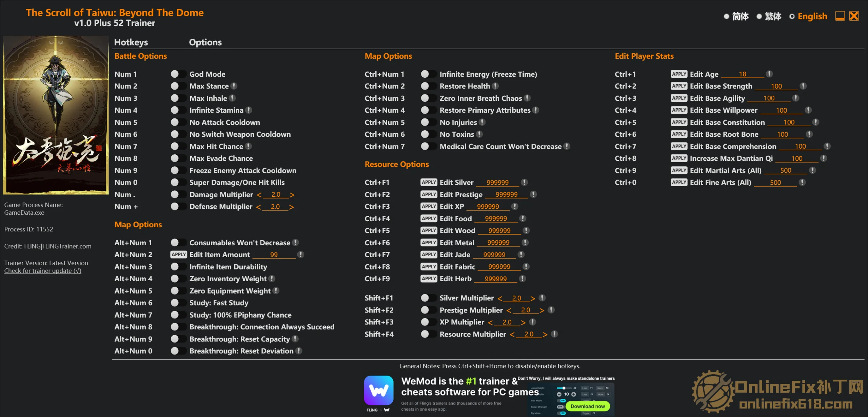Apply the Edit Age value
Viewport: 868px width, 417px height.
pos(679,74)
